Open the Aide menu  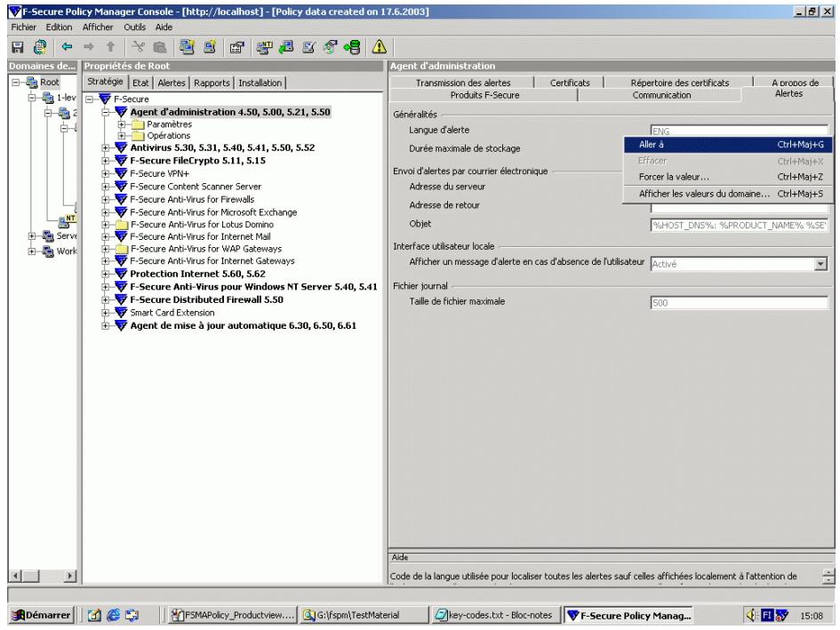pyautogui.click(x=164, y=27)
